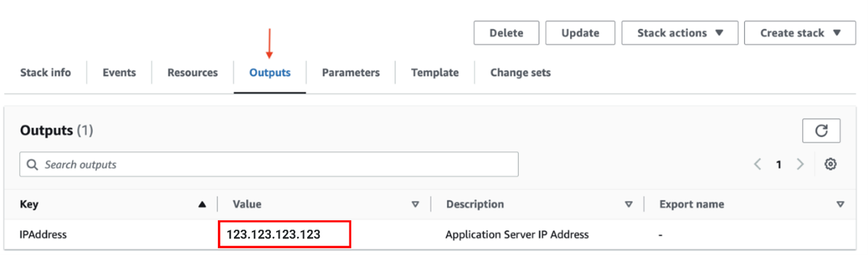Sort the Description column

coord(628,204)
